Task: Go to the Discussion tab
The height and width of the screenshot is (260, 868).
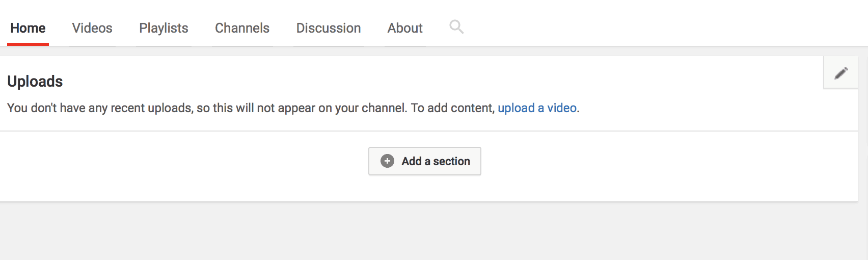Action: point(329,28)
